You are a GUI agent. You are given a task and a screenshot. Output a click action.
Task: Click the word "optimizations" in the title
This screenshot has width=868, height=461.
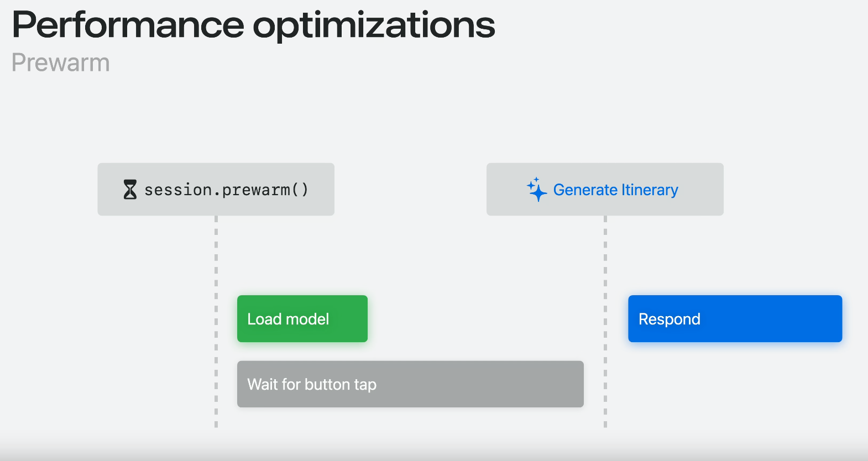click(374, 25)
